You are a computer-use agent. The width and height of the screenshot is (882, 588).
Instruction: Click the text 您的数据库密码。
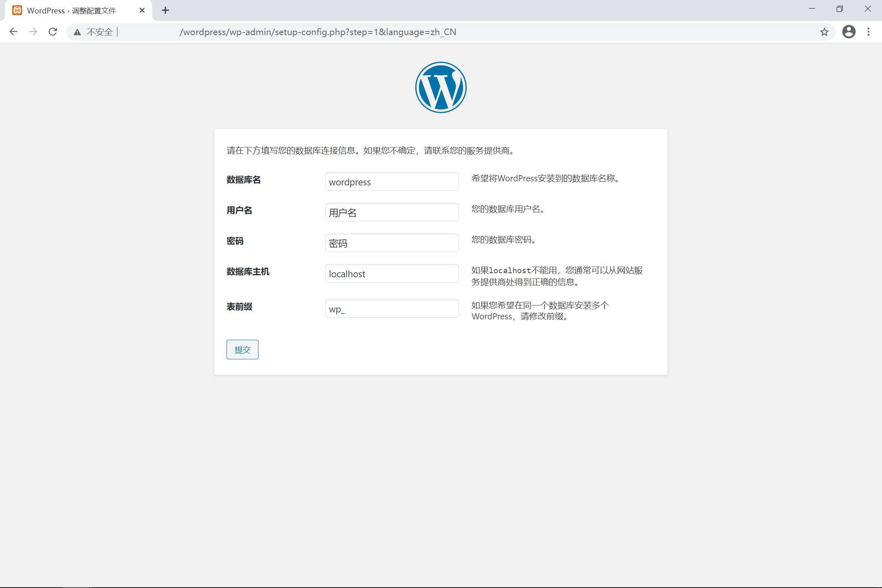coord(504,240)
